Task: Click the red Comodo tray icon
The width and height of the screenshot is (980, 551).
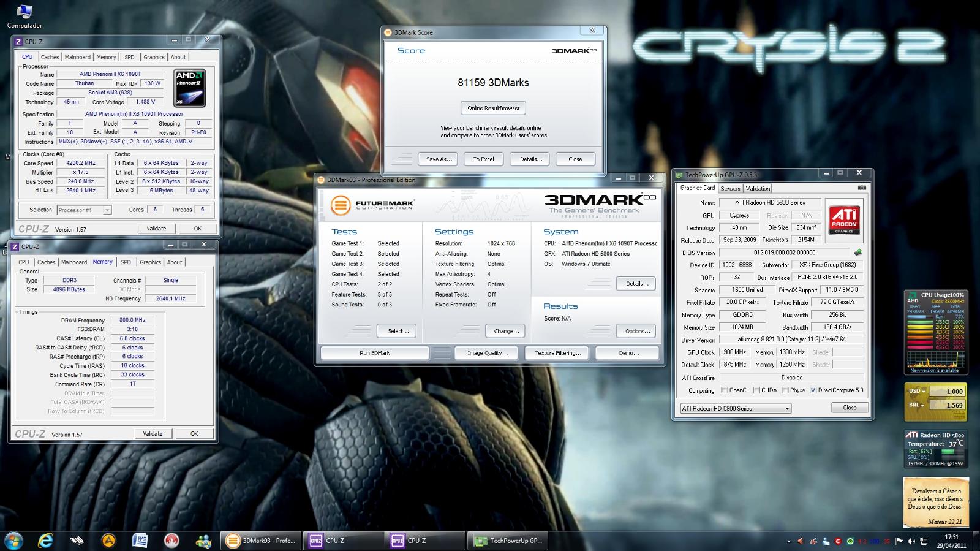Action: click(x=838, y=541)
